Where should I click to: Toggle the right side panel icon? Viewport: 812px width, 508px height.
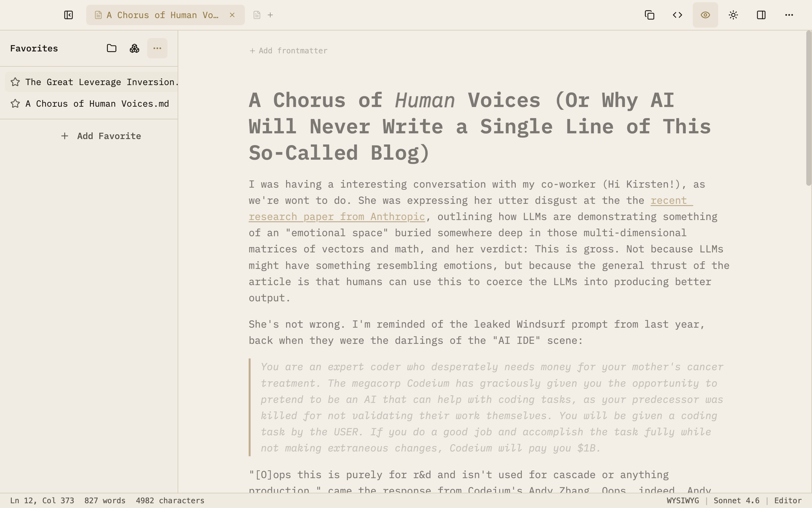tap(761, 15)
